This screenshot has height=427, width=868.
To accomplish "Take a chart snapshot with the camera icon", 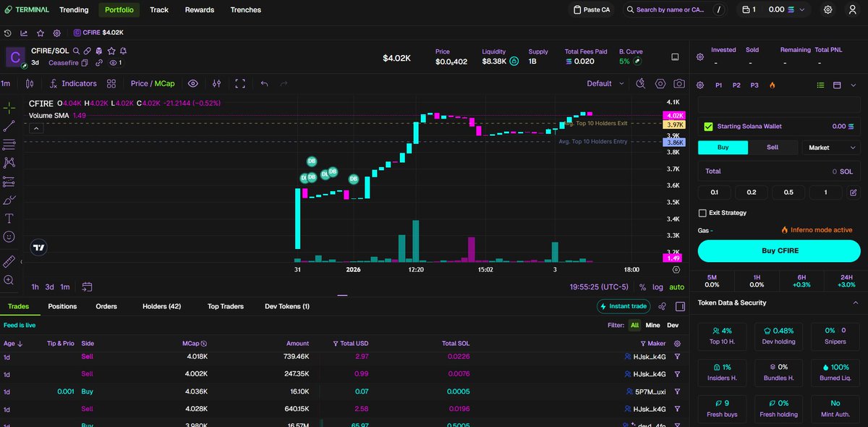I will point(678,83).
